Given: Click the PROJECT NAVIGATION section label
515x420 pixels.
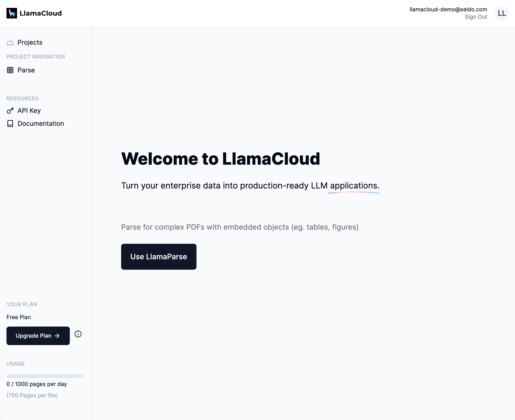Looking at the screenshot, I should pyautogui.click(x=36, y=57).
